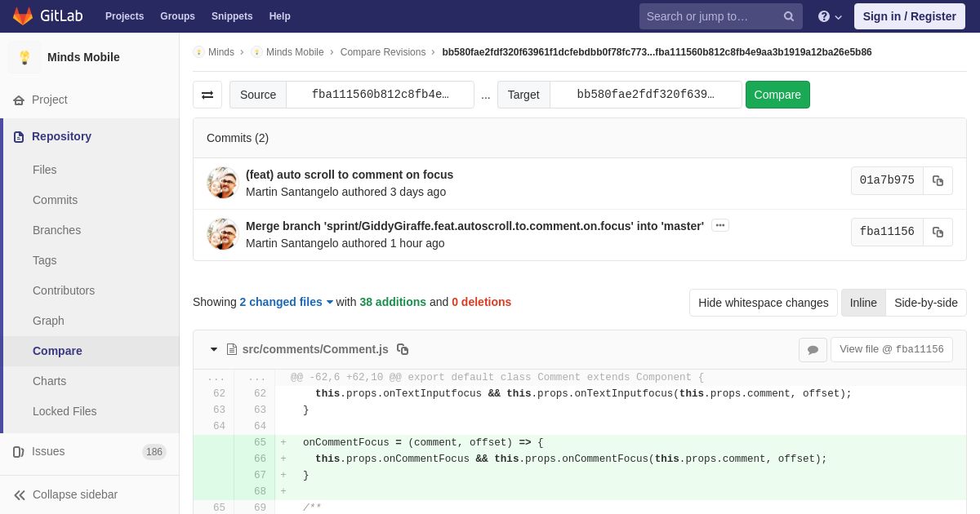
Task: Open View file @ fba11156
Action: point(892,349)
